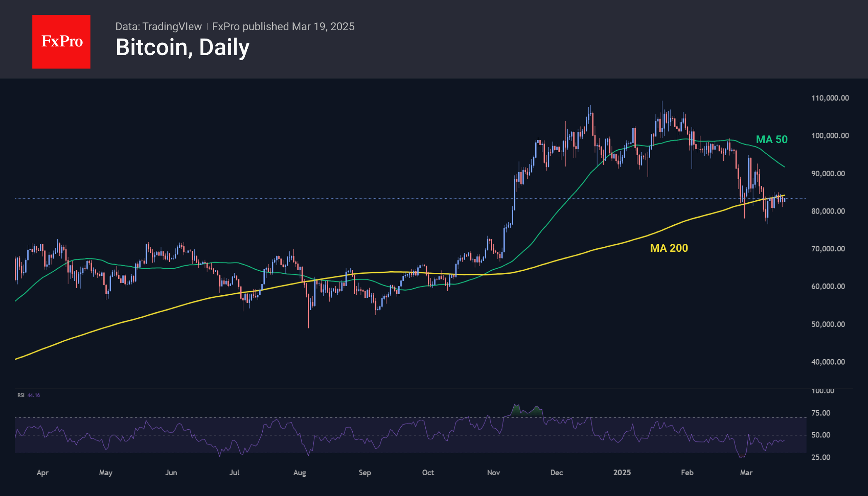Click the Data: TradingView source text

158,27
